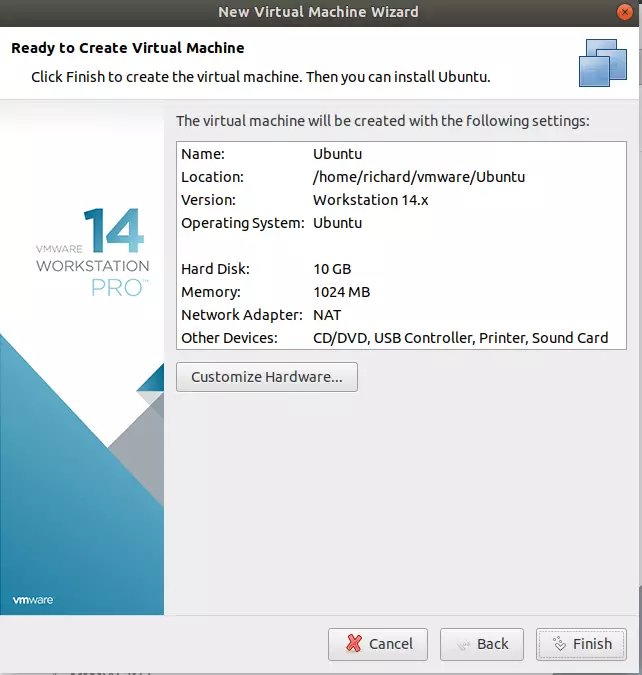The image size is (642, 675).
Task: Close the wizard window with the orange X
Action: click(x=624, y=12)
